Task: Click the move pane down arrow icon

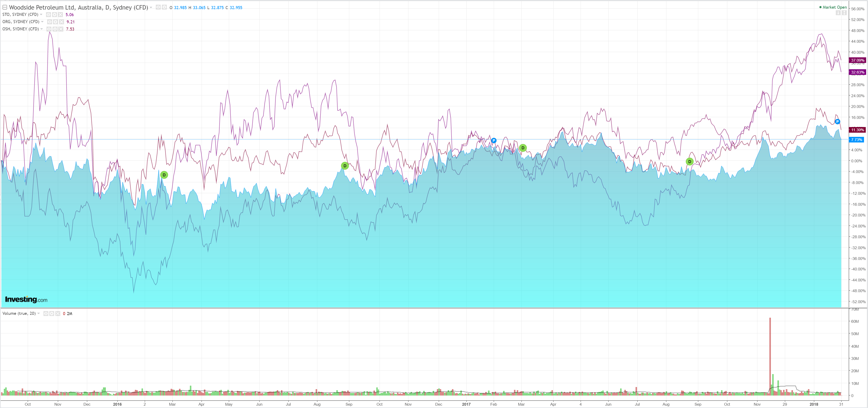Action: click(x=838, y=13)
